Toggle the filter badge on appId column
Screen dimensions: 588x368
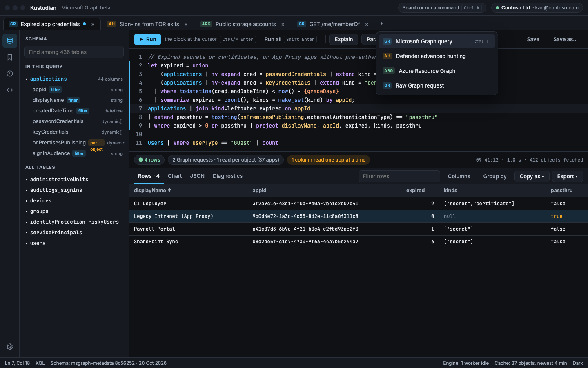56,90
